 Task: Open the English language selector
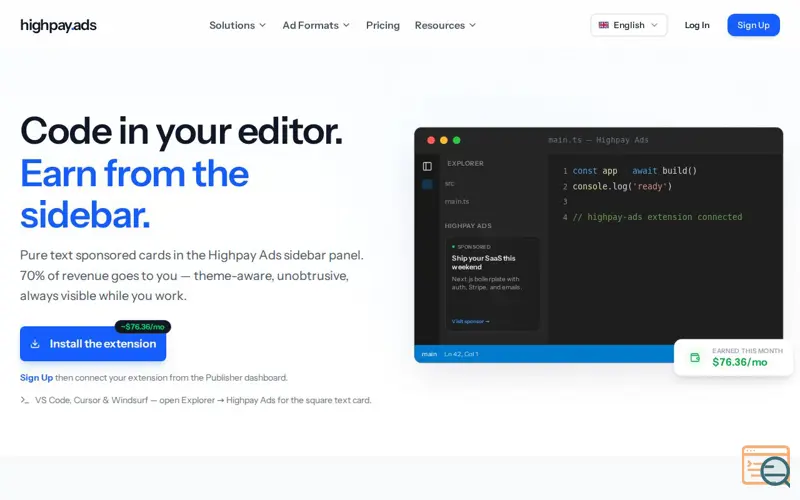pos(629,25)
